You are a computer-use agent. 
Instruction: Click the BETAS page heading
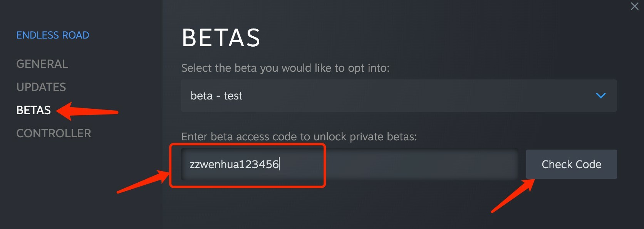coord(221,38)
